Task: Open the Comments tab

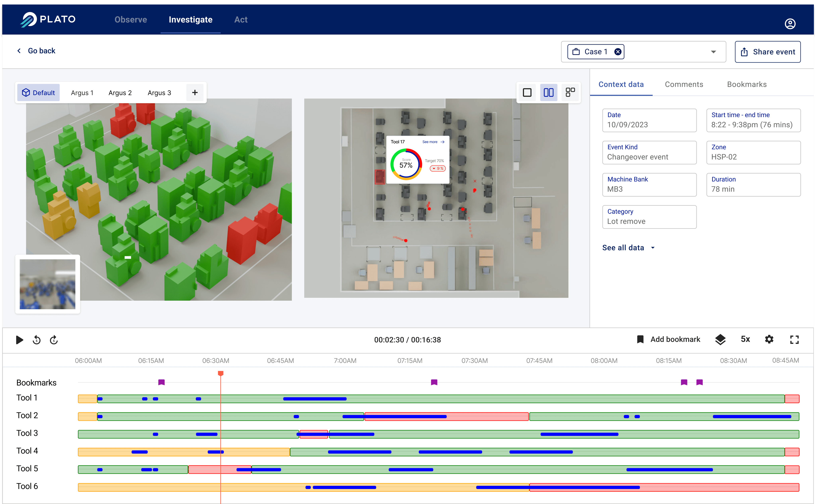Action: tap(684, 84)
